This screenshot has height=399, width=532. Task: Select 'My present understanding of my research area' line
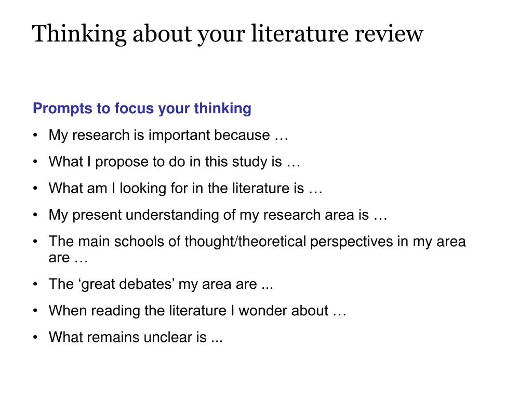(218, 215)
